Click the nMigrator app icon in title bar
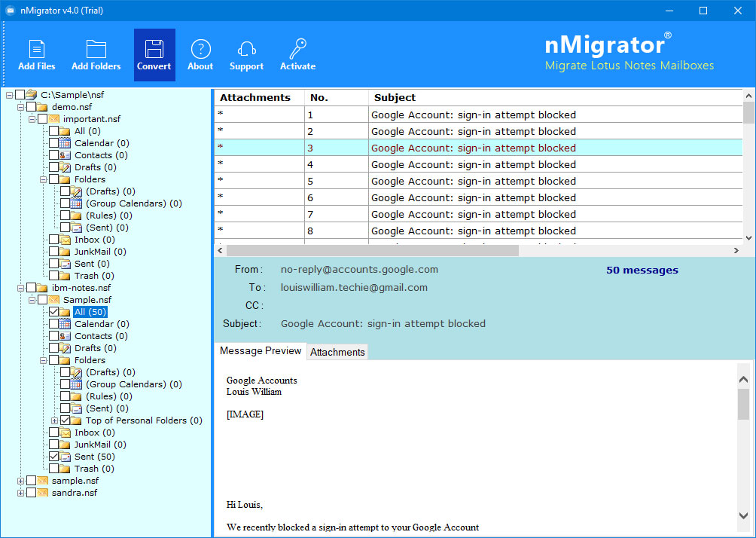756x538 pixels. 10,10
